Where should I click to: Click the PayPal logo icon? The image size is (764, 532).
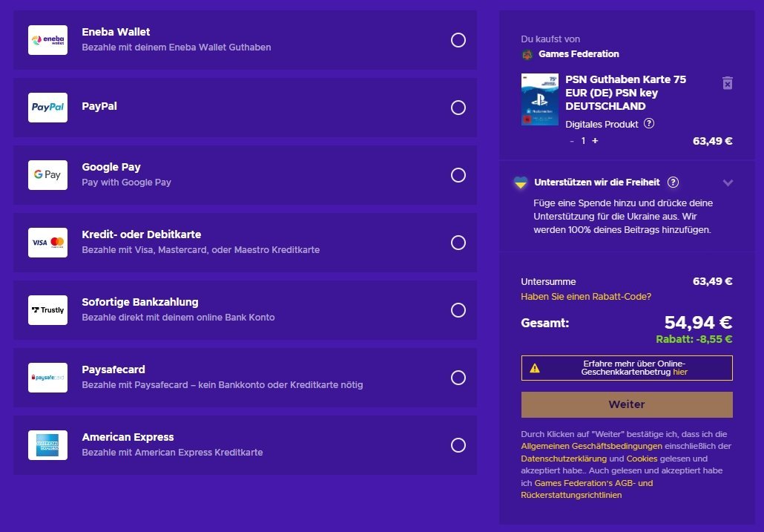[47, 107]
